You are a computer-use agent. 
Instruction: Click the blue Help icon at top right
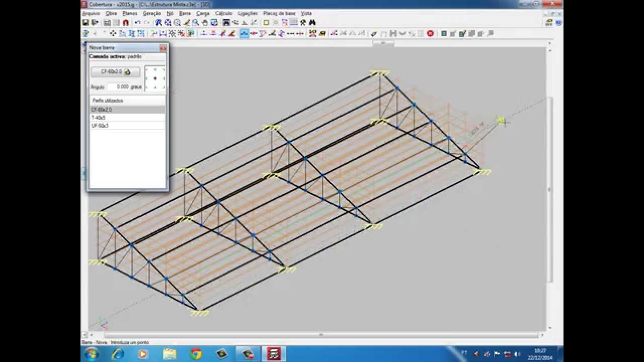[558, 23]
